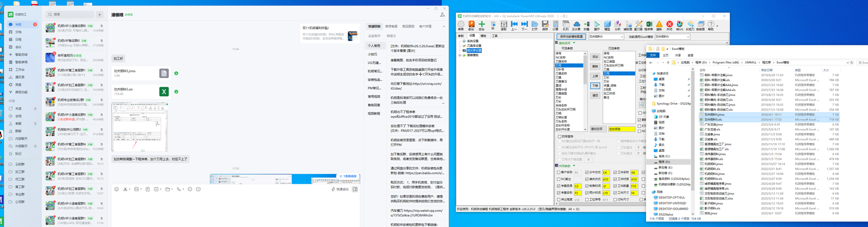Click the 删除 button between parameter lists

(595, 66)
